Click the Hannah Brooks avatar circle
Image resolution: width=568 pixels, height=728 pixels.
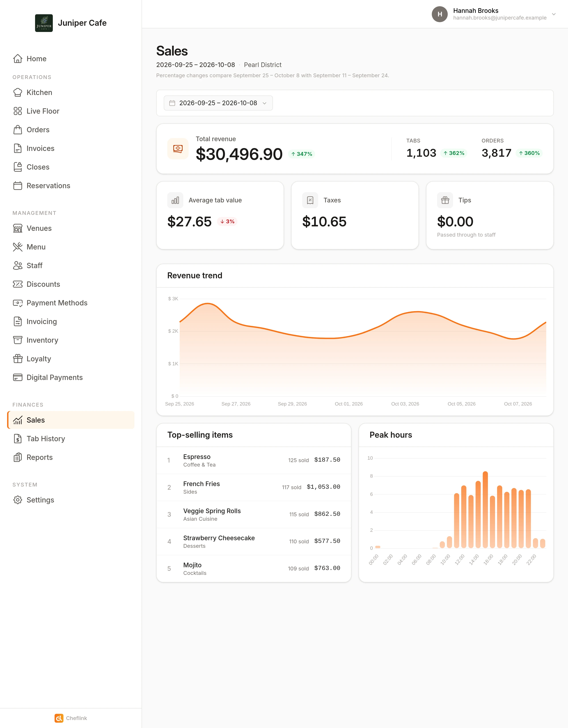pyautogui.click(x=440, y=14)
